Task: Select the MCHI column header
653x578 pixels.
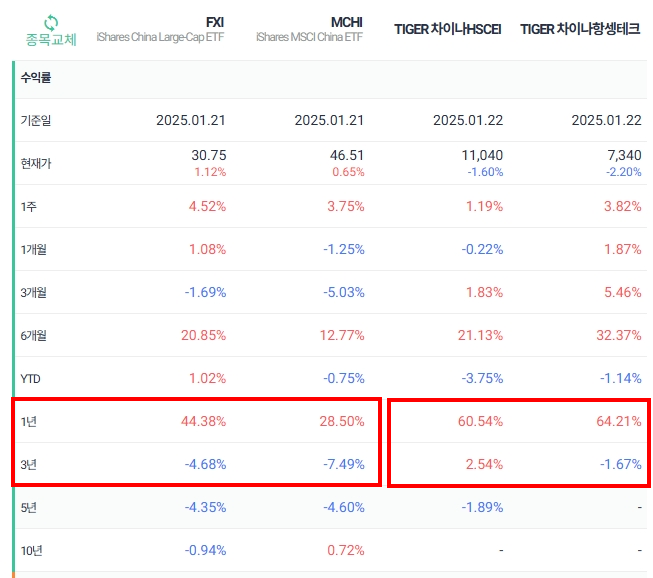Action: click(346, 22)
